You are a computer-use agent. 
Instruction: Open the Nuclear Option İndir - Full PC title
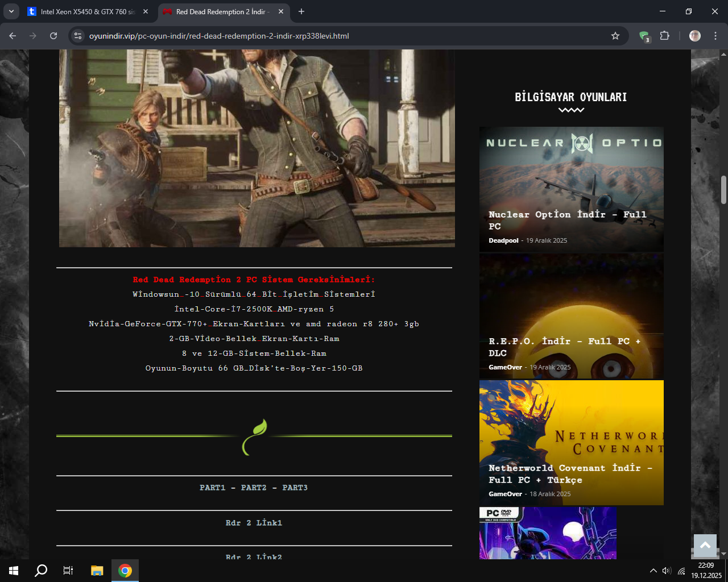click(x=568, y=220)
